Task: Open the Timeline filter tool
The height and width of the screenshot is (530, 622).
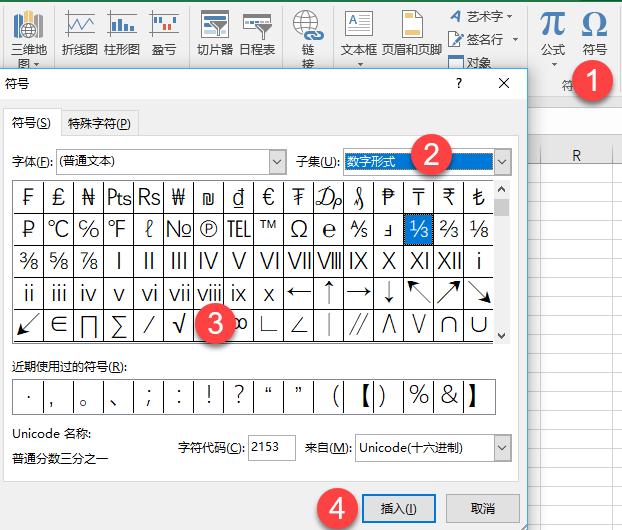Action: (x=257, y=32)
